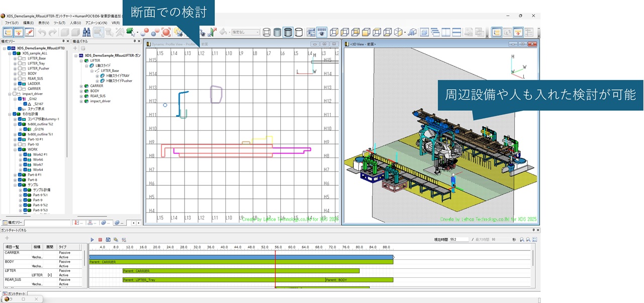Select the 構成ツリー tab at panel bottom
644x303 pixels.
coord(13,222)
